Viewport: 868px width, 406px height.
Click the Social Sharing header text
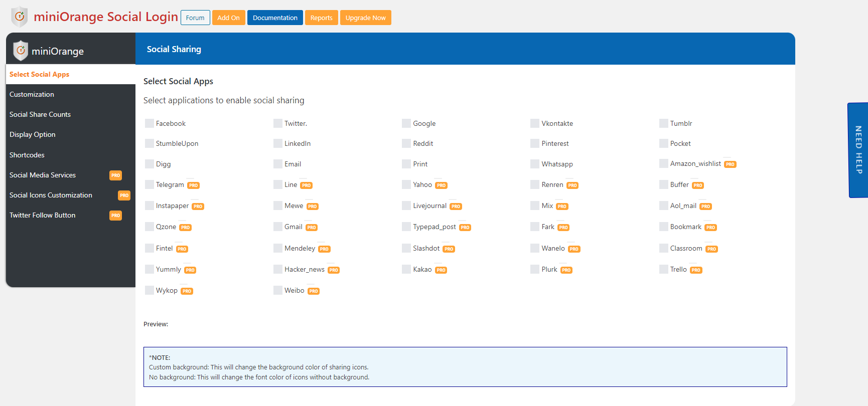pyautogui.click(x=174, y=49)
